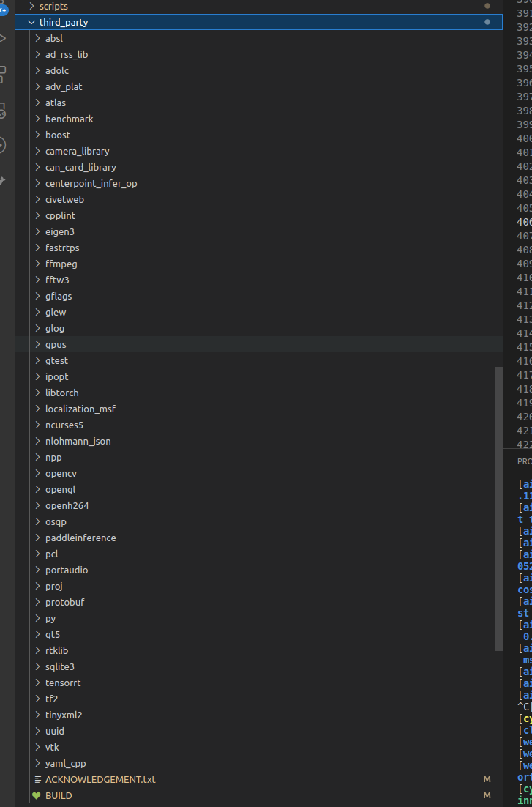The width and height of the screenshot is (532, 807).
Task: Click modified dot indicator on third_party row
Action: pos(487,22)
